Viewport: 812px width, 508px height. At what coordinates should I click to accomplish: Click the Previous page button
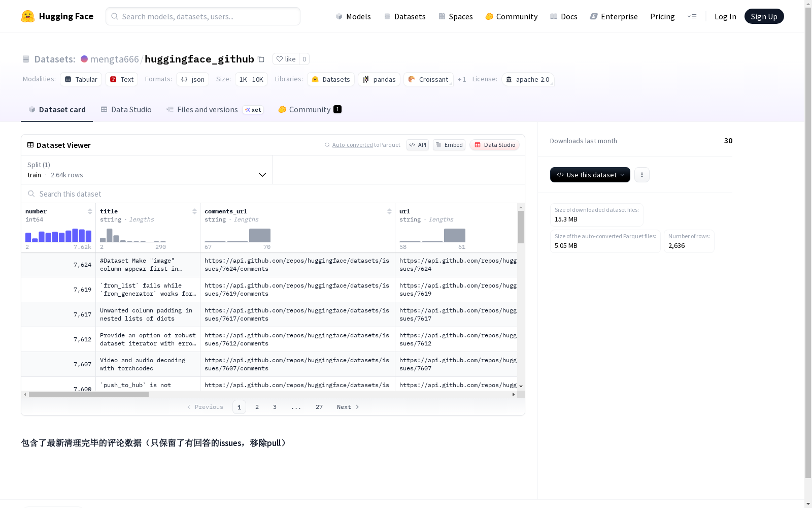[205, 407]
